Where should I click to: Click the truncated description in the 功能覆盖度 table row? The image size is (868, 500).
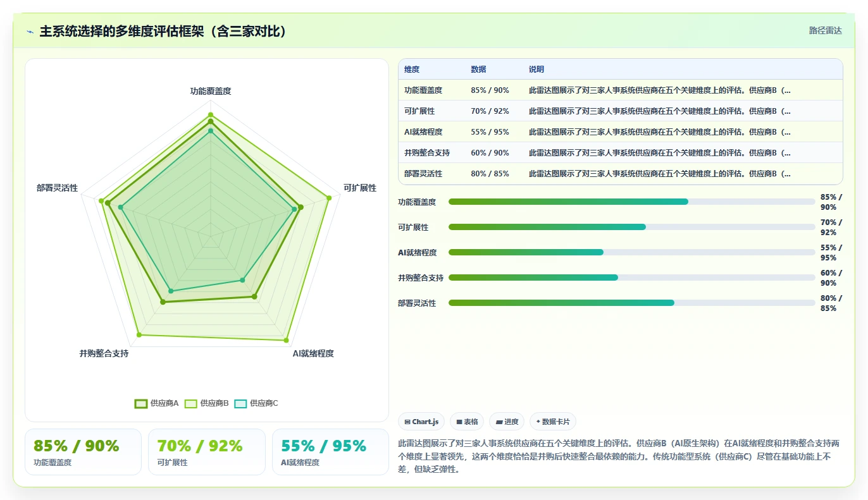[659, 90]
